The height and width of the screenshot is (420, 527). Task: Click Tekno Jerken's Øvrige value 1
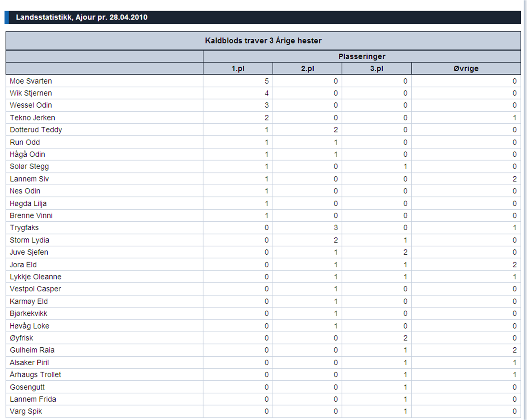515,118
